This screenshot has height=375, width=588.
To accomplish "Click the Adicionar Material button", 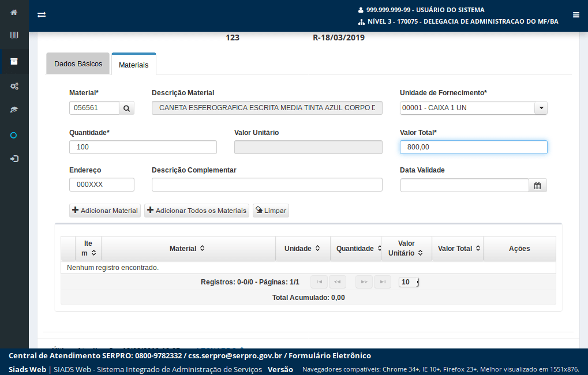I will click(105, 211).
